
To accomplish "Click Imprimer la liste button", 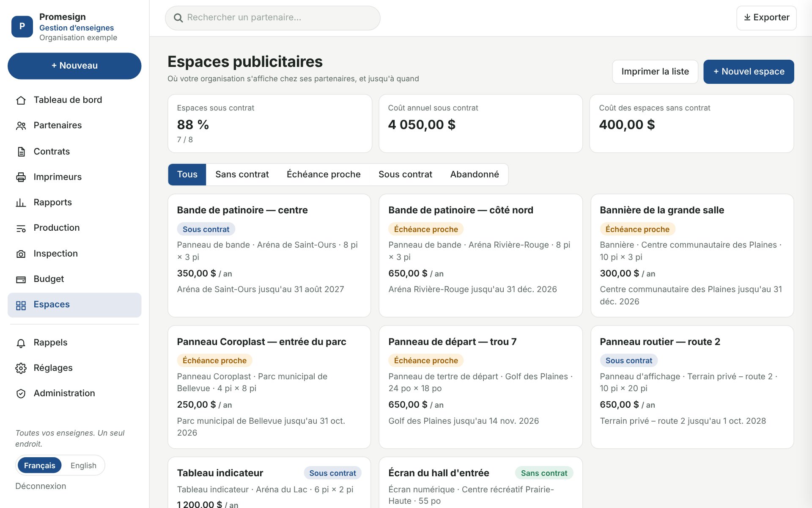I will 655,72.
